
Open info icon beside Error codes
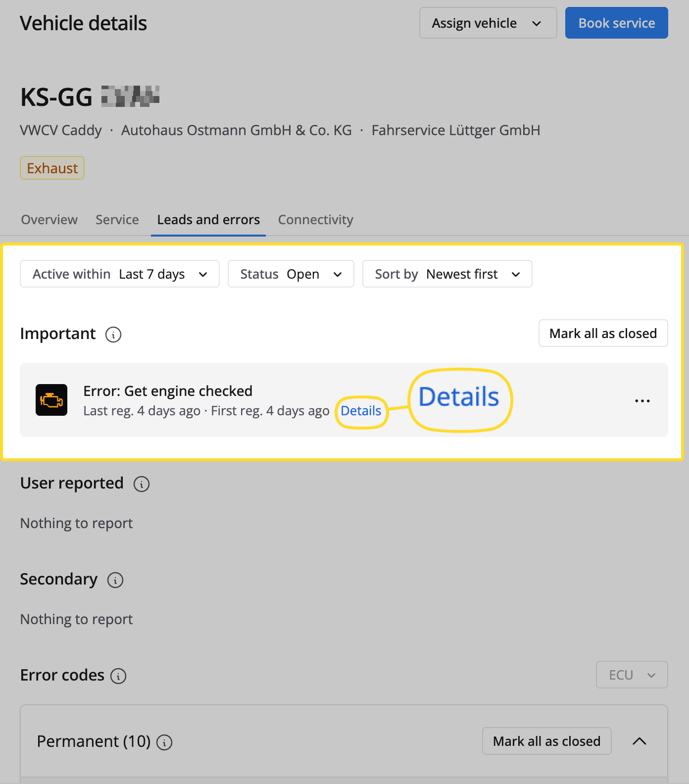pyautogui.click(x=118, y=676)
